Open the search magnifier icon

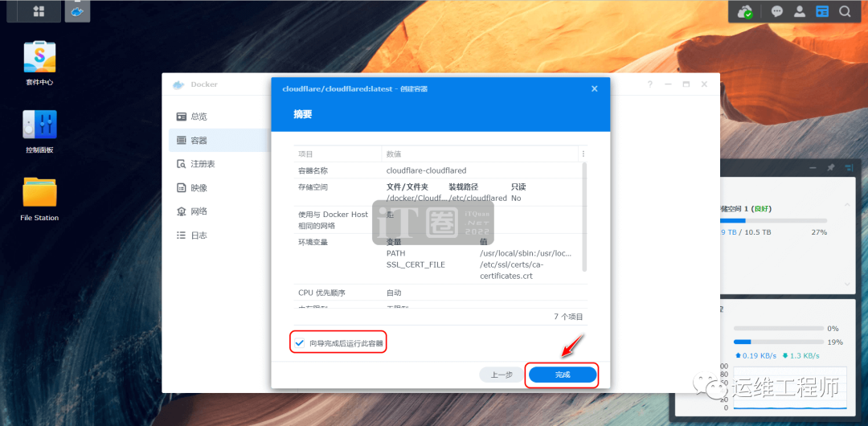pyautogui.click(x=845, y=11)
